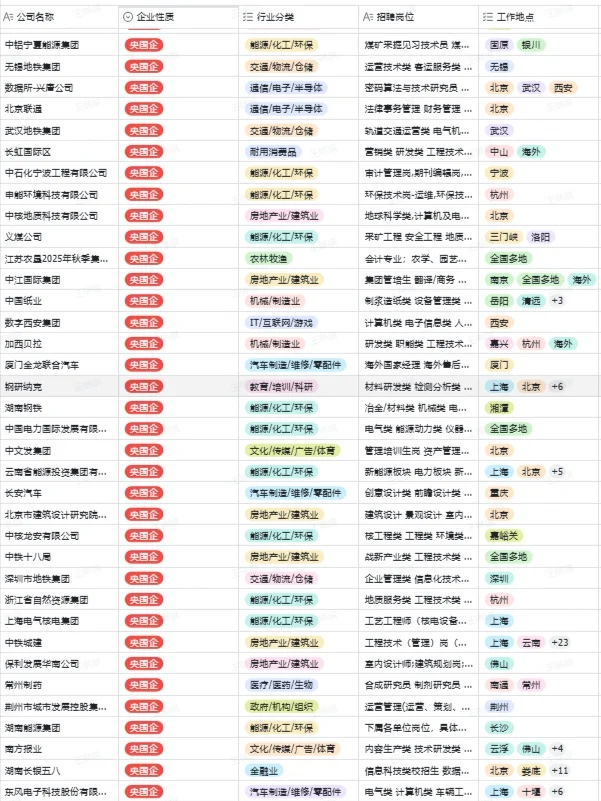Select 浙江省自然资源集团 company cell
The image size is (601, 801).
tap(59, 600)
